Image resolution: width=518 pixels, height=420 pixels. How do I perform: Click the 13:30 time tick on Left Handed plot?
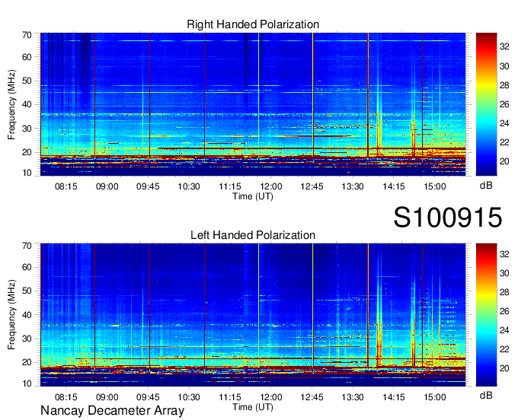pyautogui.click(x=353, y=397)
